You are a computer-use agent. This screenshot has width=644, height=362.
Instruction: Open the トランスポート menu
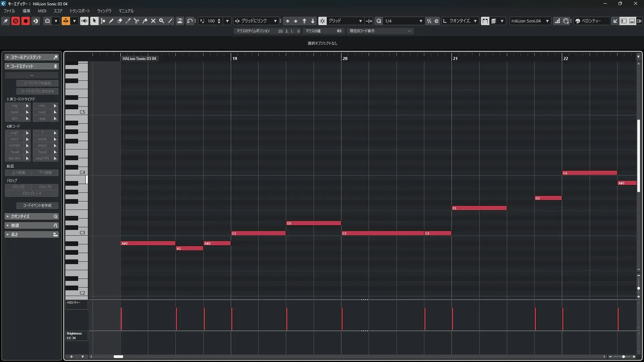click(79, 11)
